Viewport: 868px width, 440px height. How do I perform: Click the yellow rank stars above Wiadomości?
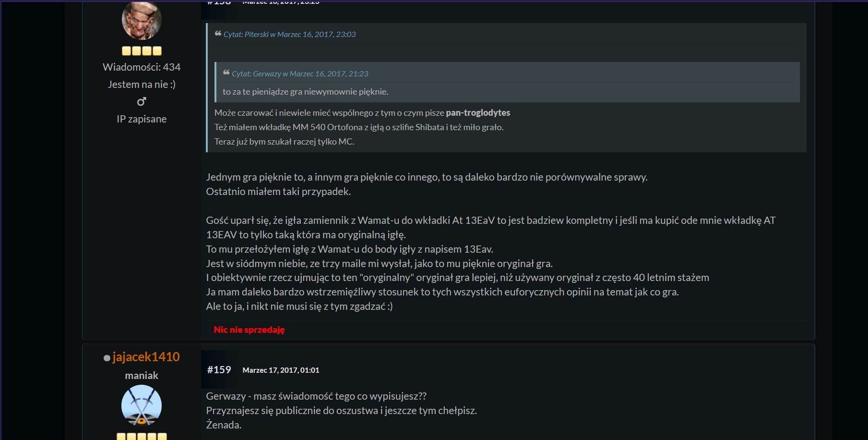click(142, 51)
